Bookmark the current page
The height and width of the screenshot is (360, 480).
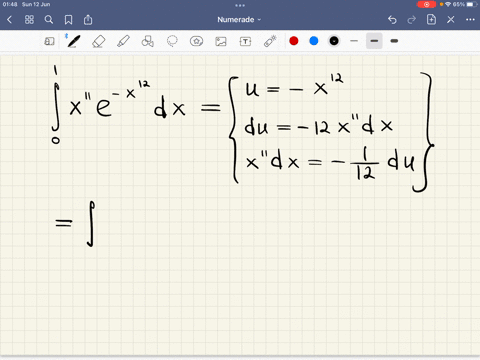(68, 20)
